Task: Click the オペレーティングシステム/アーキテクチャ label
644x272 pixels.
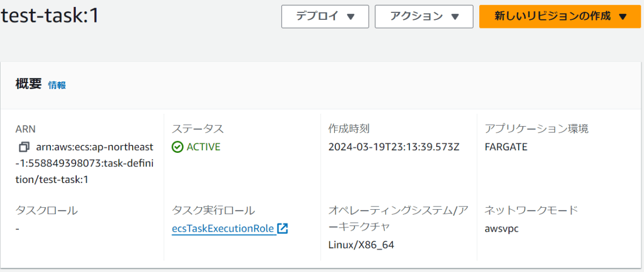Action: coord(399,218)
